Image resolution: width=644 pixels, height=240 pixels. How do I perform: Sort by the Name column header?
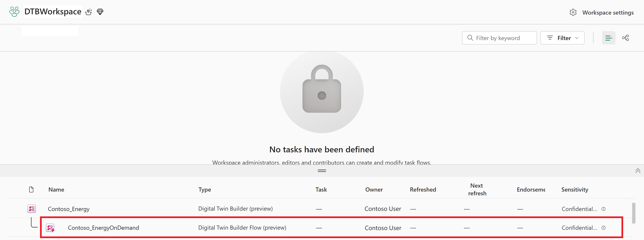(56, 189)
